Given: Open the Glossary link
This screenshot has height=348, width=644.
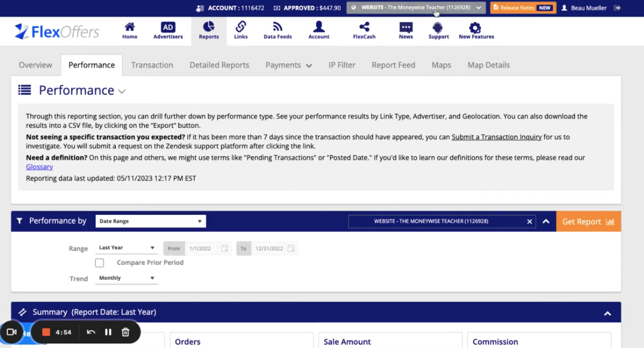Looking at the screenshot, I should point(39,167).
